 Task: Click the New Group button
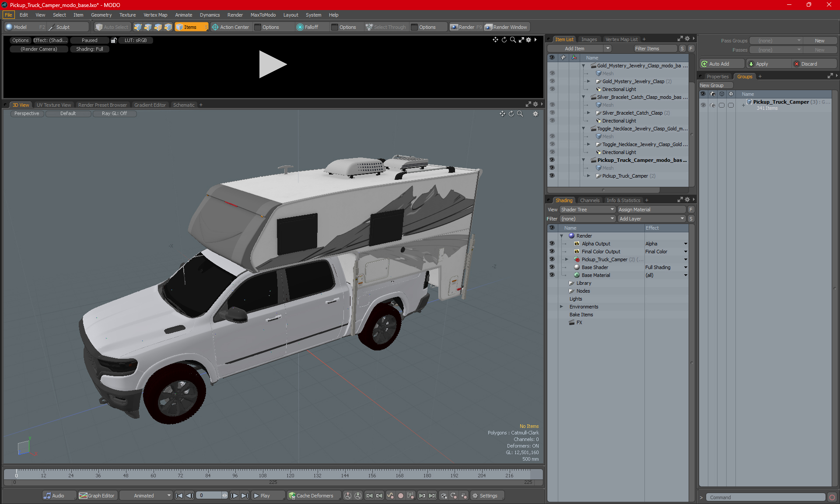click(716, 85)
